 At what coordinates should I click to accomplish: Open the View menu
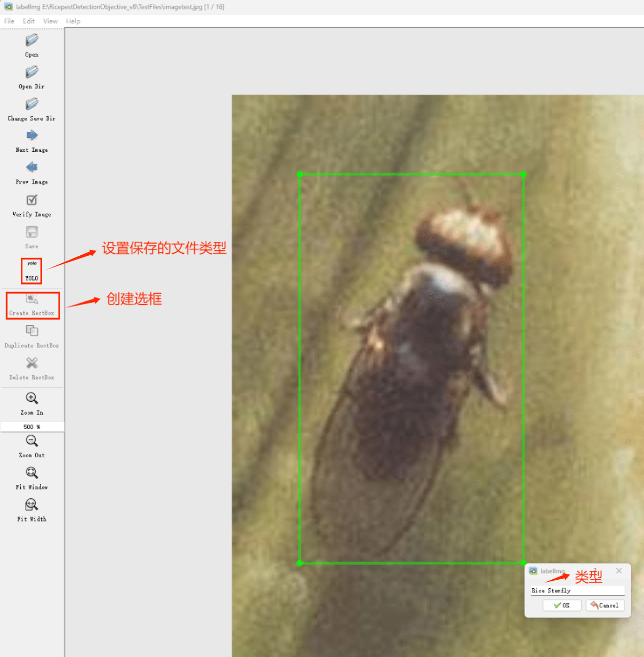(50, 21)
